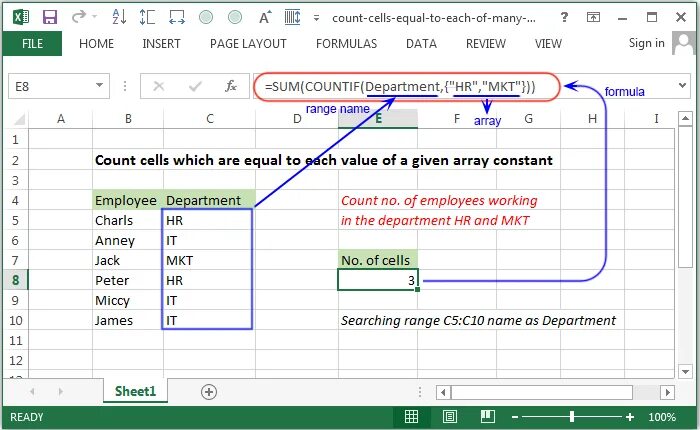This screenshot has height=430, width=700.
Task: Select cell containing Peter
Action: point(128,280)
